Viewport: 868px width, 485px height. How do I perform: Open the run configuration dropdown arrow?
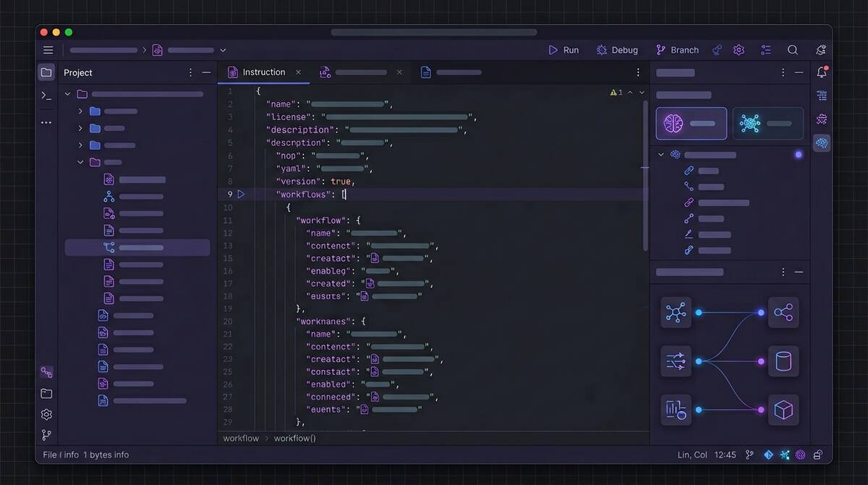(x=222, y=50)
